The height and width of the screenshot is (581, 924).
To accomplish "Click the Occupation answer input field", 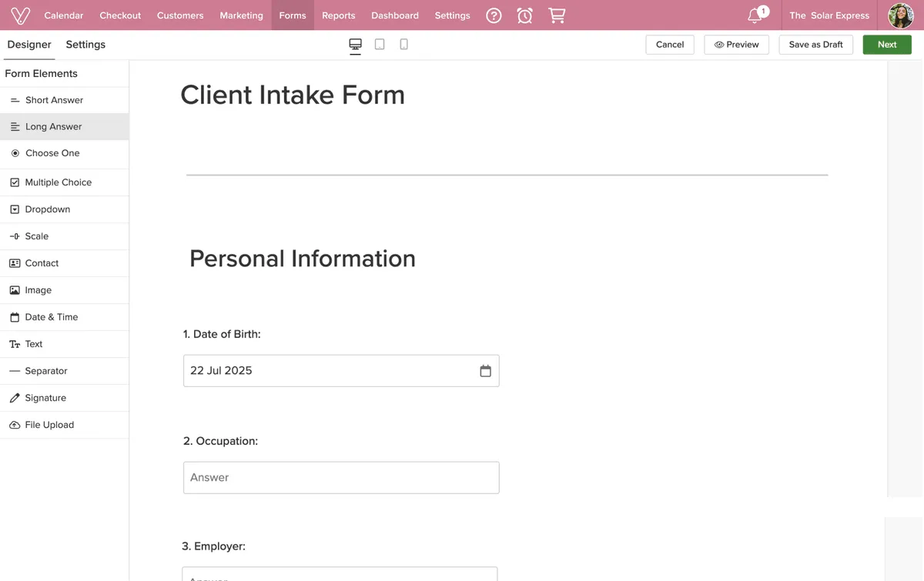I will (340, 478).
